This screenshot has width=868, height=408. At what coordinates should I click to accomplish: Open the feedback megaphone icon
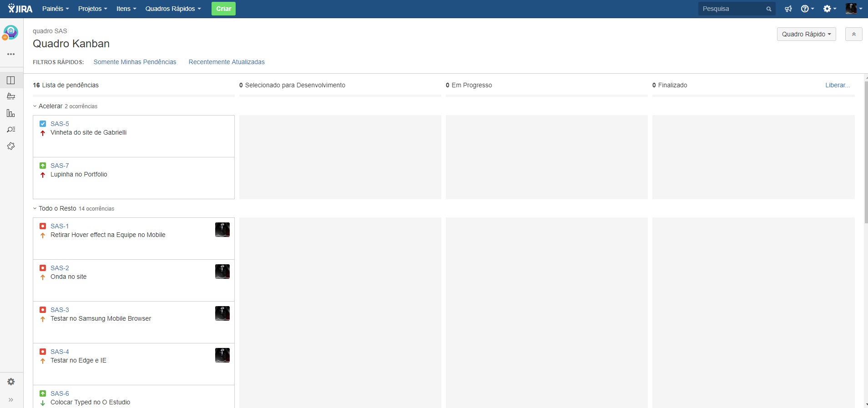[x=788, y=9]
